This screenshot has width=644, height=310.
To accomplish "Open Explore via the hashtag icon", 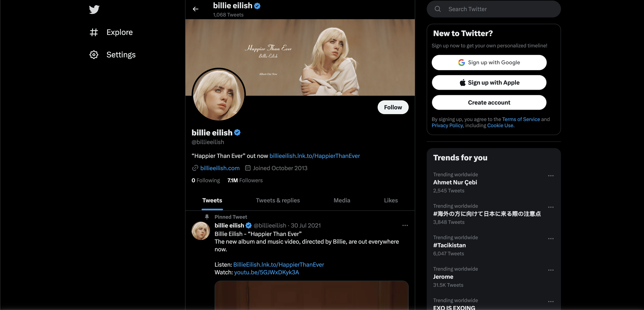I will point(94,32).
